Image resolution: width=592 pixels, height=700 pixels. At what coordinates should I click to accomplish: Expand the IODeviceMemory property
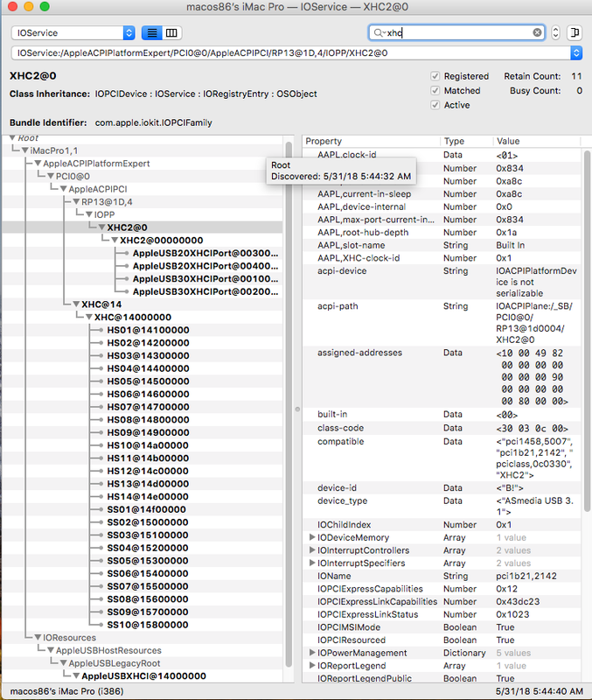point(312,537)
